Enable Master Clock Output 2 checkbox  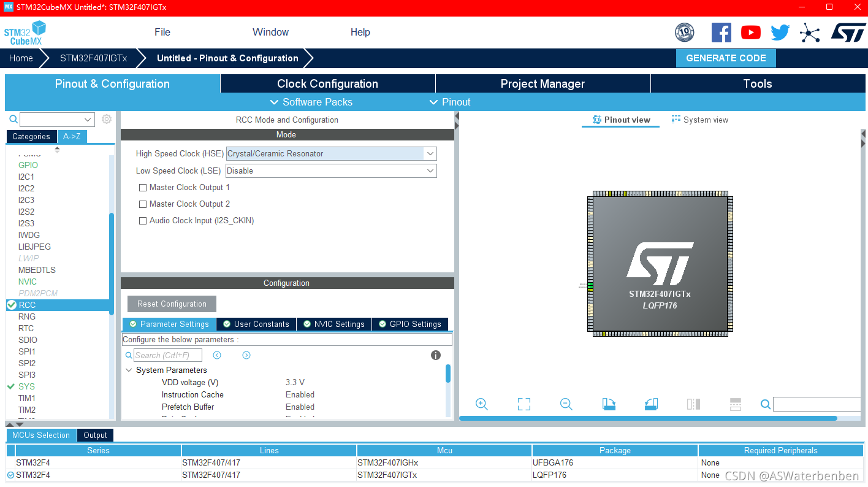pyautogui.click(x=143, y=204)
